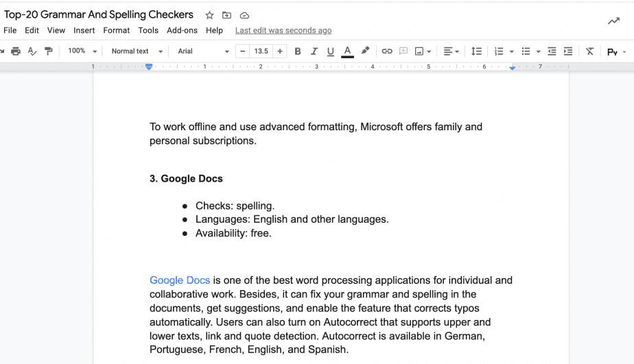The image size is (634, 364).
Task: Open the 'Last edit was seconds ago' link
Action: [x=283, y=30]
